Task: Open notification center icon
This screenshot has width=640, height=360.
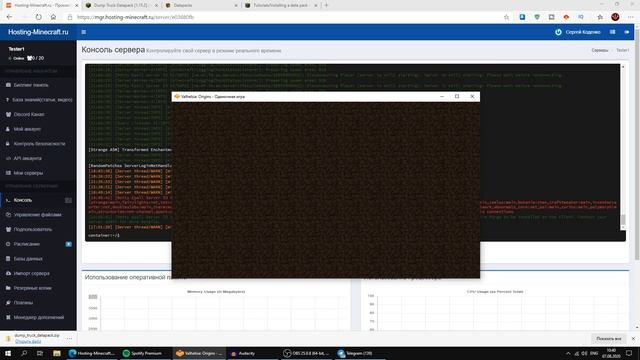Action: [629, 353]
